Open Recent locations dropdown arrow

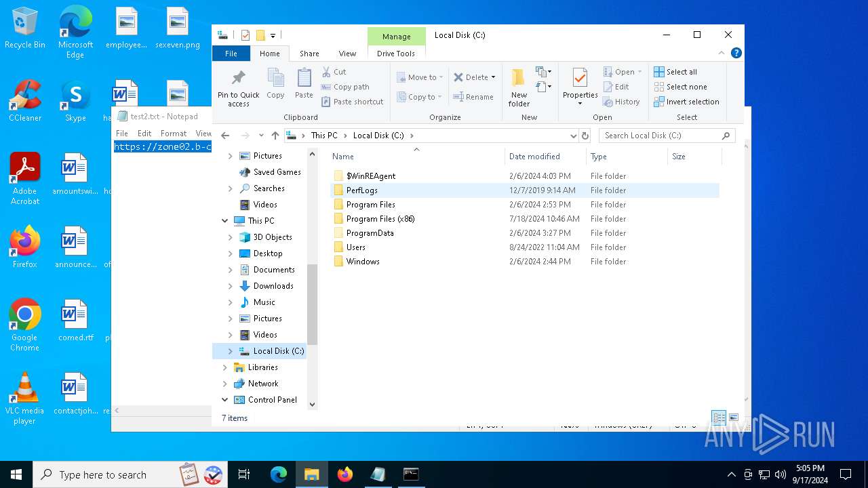tap(261, 136)
